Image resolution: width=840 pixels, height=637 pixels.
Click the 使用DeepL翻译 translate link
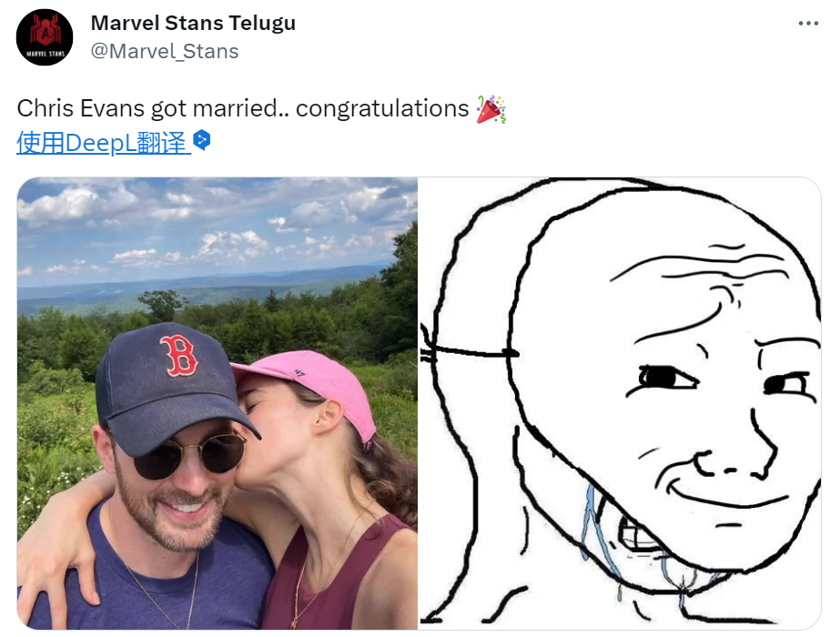point(104,143)
